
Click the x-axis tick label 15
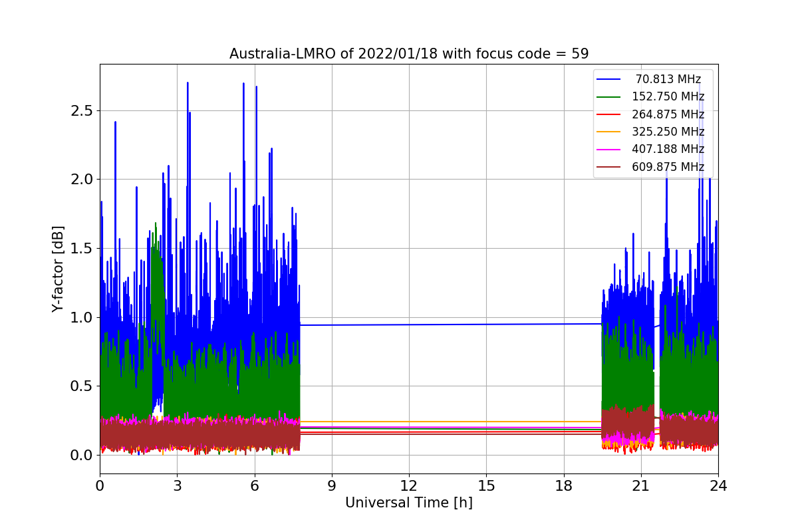pos(486,486)
